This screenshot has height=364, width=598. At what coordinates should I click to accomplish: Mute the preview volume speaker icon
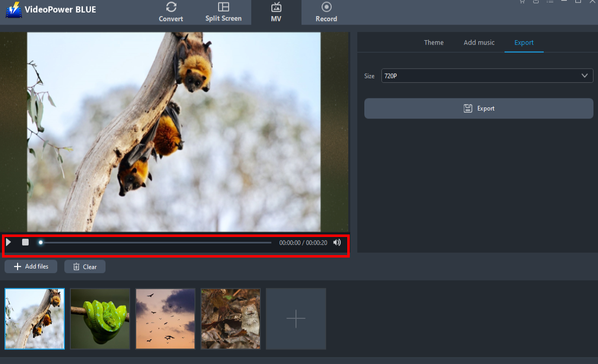point(337,242)
